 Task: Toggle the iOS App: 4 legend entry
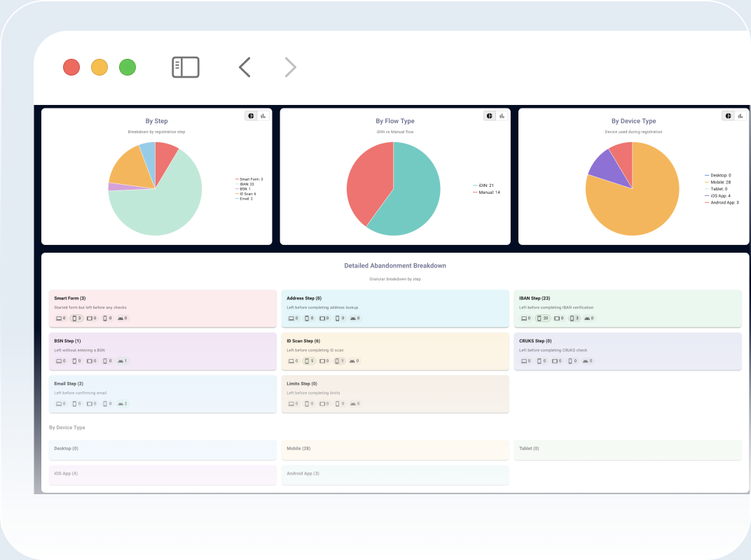(x=717, y=196)
